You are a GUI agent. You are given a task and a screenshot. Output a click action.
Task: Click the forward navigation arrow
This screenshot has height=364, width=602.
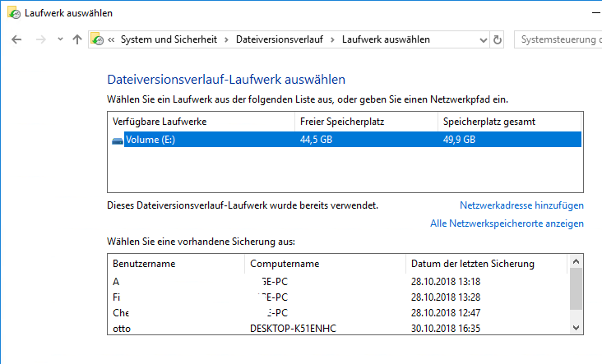(x=40, y=39)
